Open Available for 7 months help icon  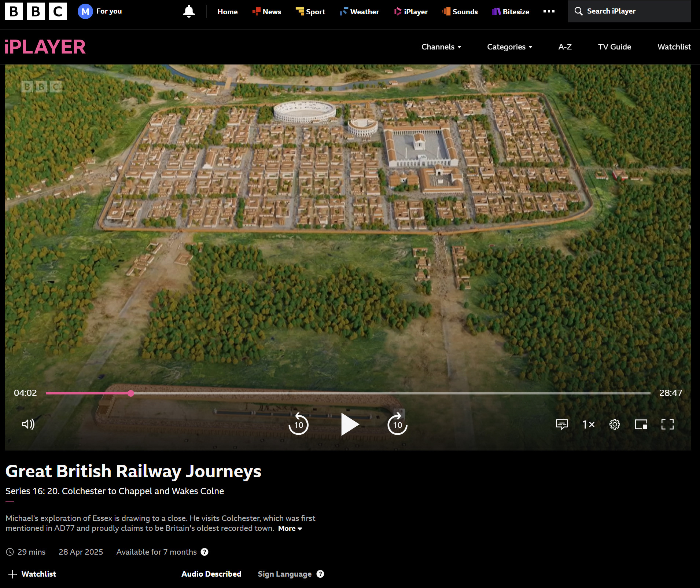pos(205,552)
